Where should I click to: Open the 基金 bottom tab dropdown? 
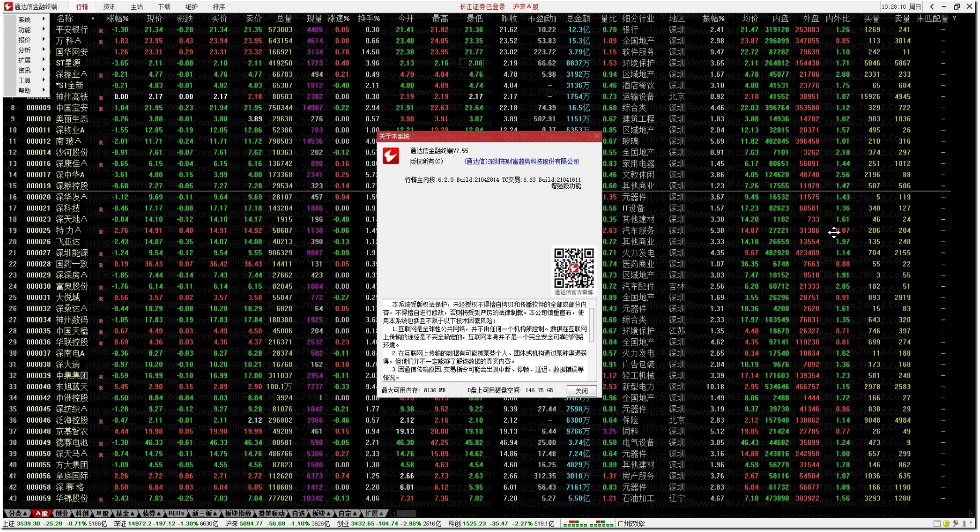[x=126, y=514]
